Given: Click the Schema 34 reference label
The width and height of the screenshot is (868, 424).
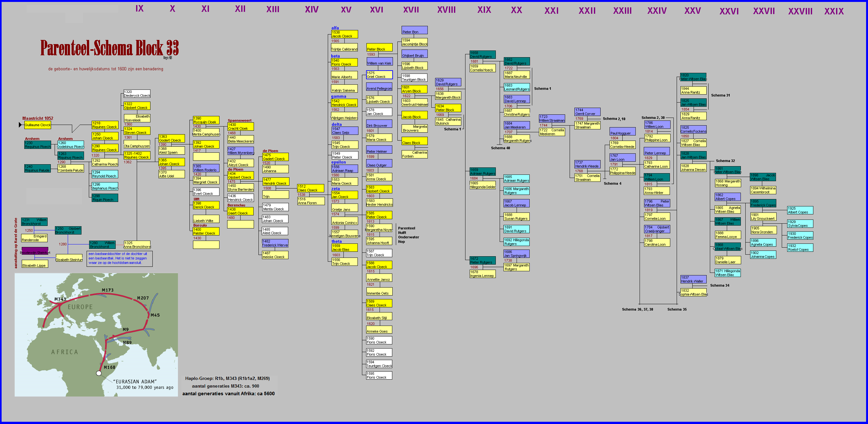Looking at the screenshot, I should pos(719,285).
